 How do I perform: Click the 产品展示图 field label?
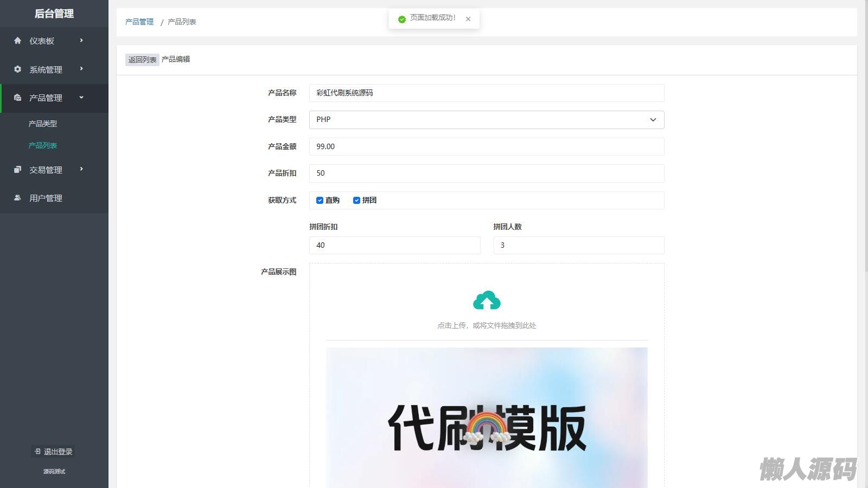pos(279,272)
